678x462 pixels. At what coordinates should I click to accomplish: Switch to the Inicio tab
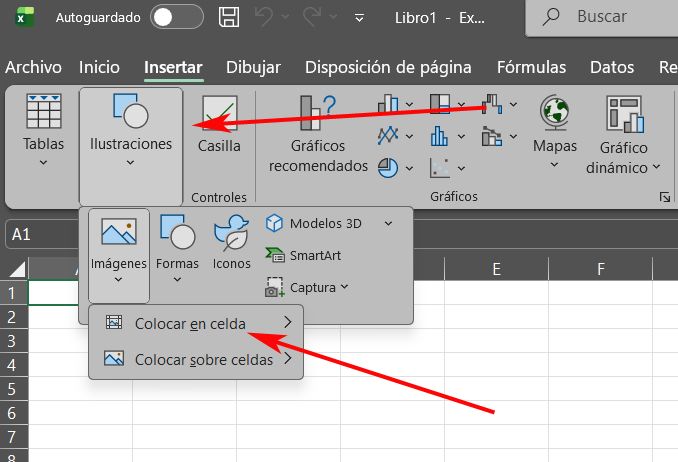(x=99, y=67)
